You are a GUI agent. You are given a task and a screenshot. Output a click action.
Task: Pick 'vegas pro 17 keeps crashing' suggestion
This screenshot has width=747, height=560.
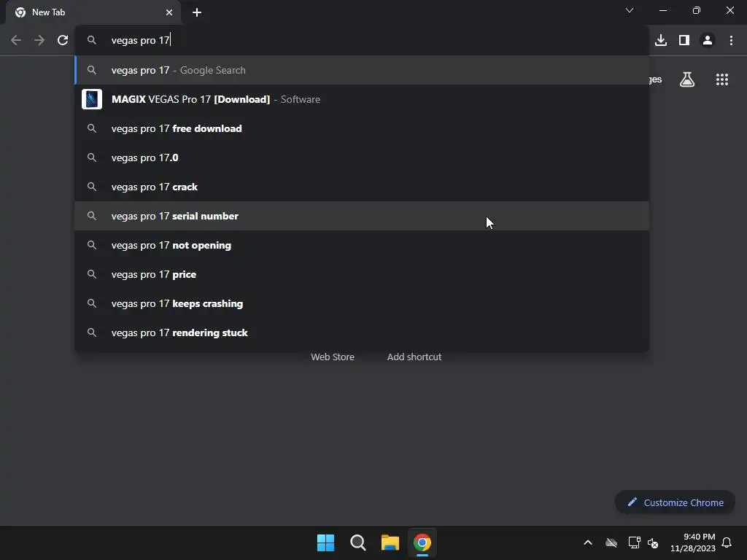click(x=362, y=303)
